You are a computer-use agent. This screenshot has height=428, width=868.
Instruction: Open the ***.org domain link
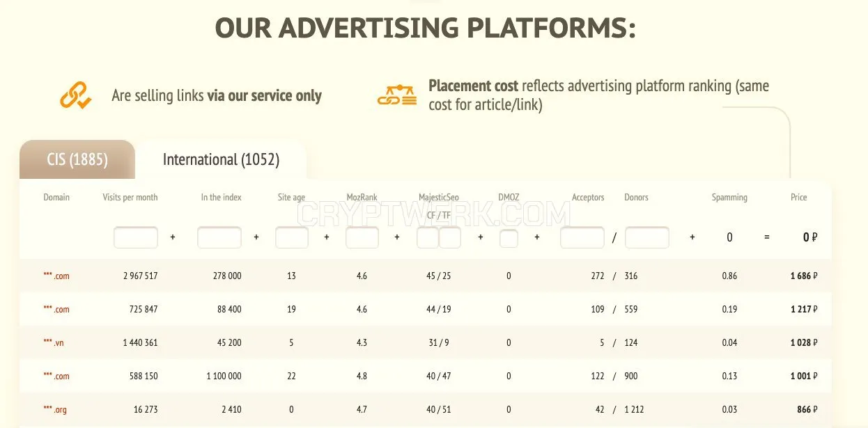[55, 410]
